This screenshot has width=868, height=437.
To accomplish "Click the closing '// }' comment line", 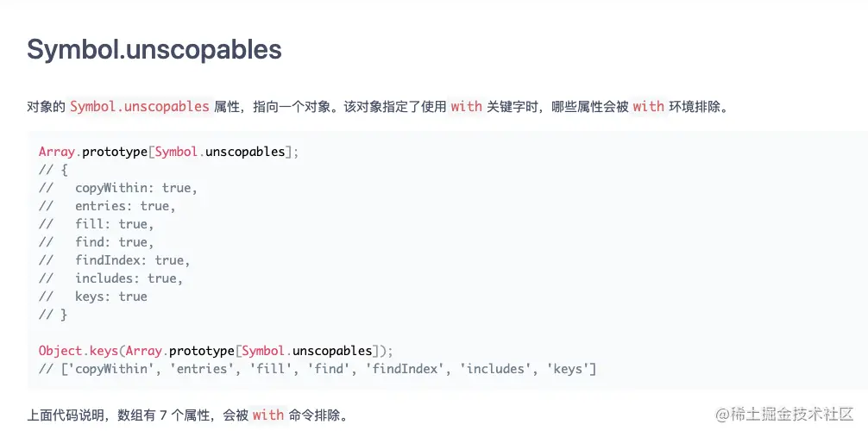I will coord(53,315).
